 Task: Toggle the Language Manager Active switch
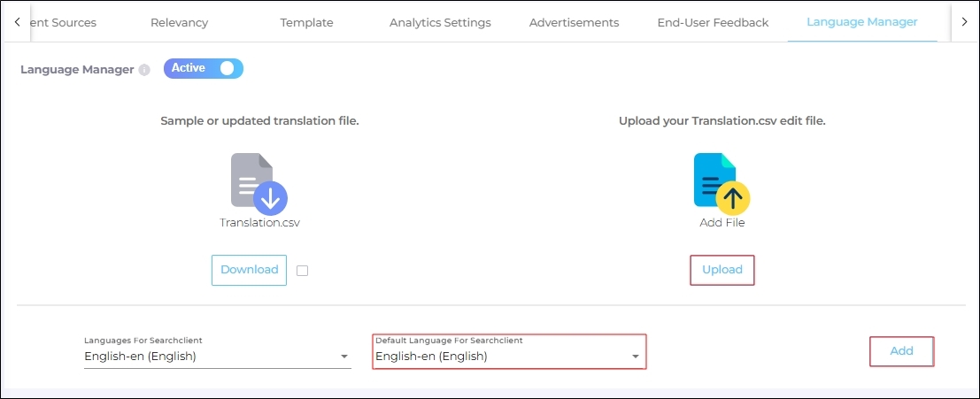[204, 68]
